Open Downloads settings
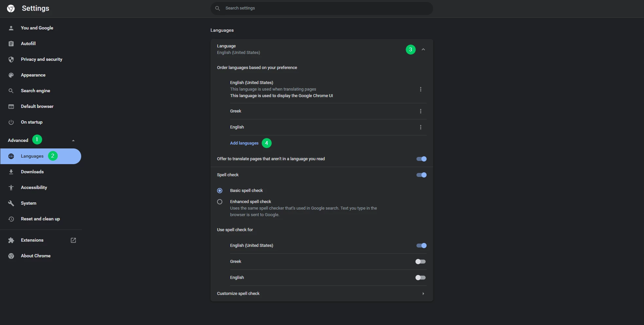 (41, 172)
